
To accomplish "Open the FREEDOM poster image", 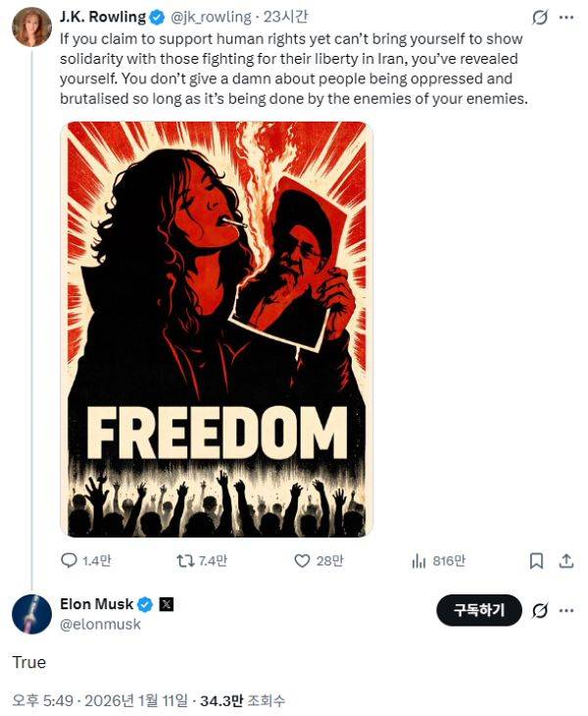I will pyautogui.click(x=216, y=329).
